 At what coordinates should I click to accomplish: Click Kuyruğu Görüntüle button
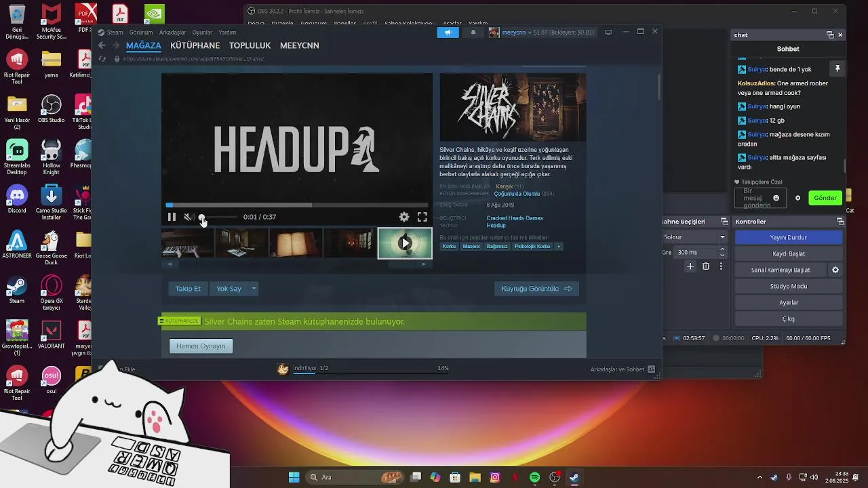pos(536,289)
